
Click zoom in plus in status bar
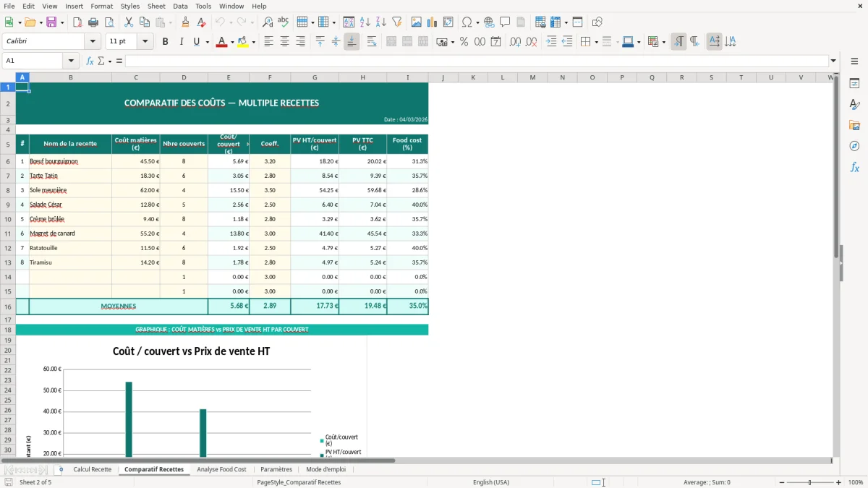click(x=839, y=482)
